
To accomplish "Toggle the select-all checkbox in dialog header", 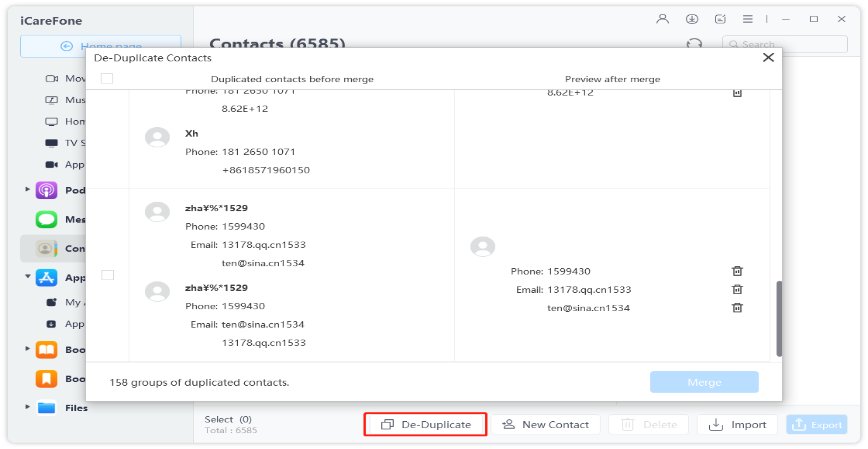I will pyautogui.click(x=107, y=79).
